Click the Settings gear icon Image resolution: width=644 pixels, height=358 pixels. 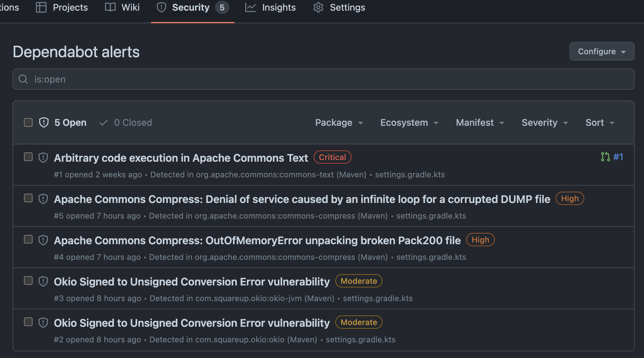(318, 7)
